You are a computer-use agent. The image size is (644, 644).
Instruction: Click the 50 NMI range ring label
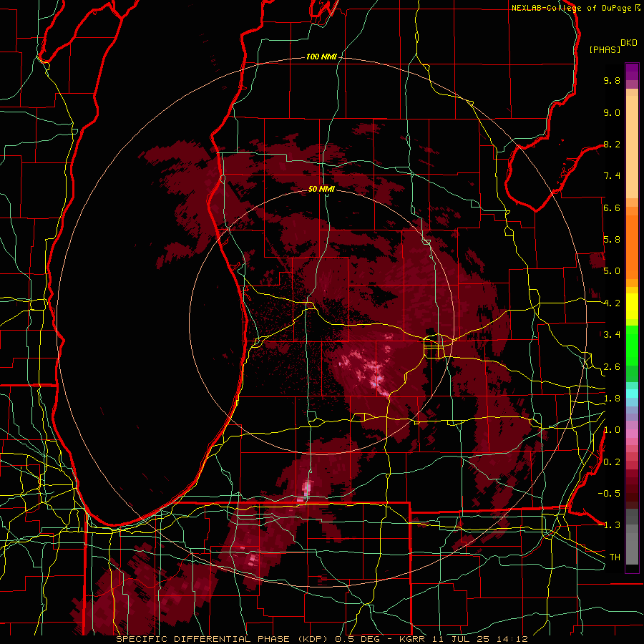pyautogui.click(x=321, y=189)
